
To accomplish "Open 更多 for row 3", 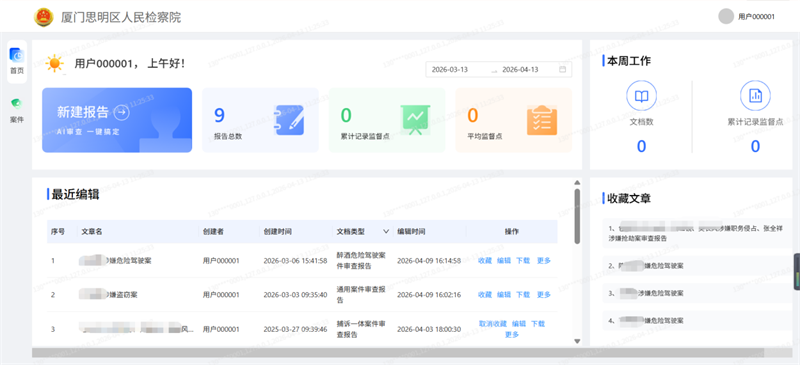I will (x=512, y=334).
